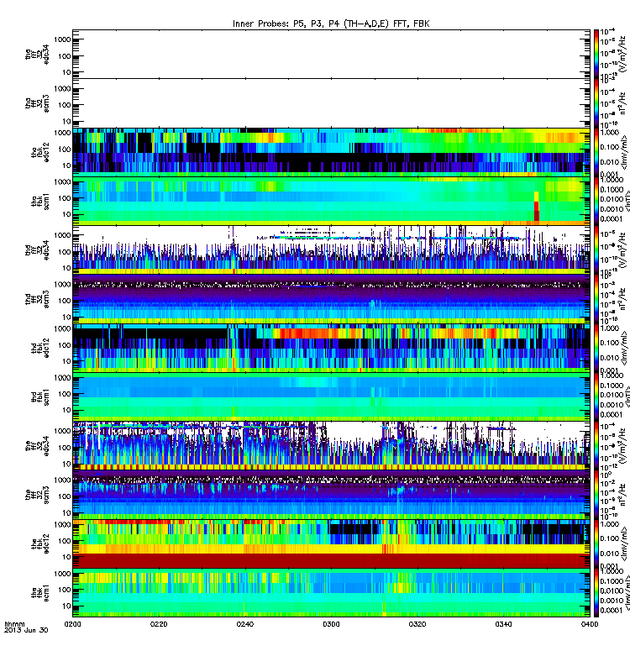Click the 'thd fbk edc12' y-axis label
This screenshot has height=672, width=630.
click(40, 348)
